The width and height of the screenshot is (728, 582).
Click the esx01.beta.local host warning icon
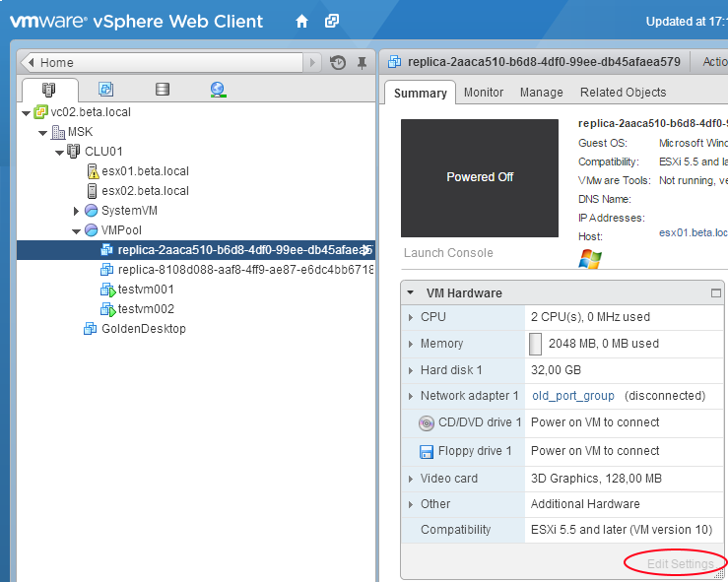93,171
